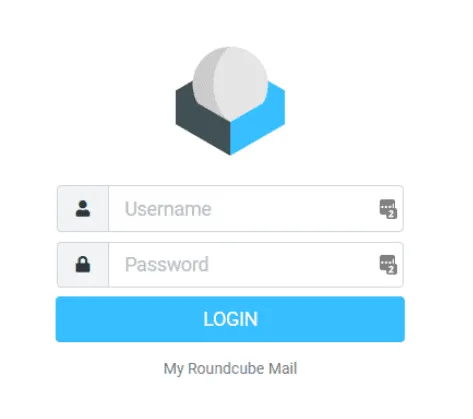Click the "My Roundcube Mail" text
Viewport: 473px width, 419px height.
230,369
